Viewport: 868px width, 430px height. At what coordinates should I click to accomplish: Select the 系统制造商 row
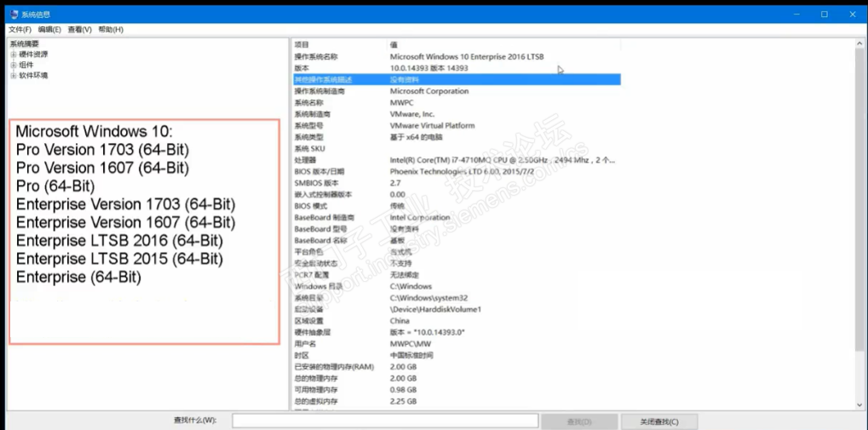tap(456, 114)
